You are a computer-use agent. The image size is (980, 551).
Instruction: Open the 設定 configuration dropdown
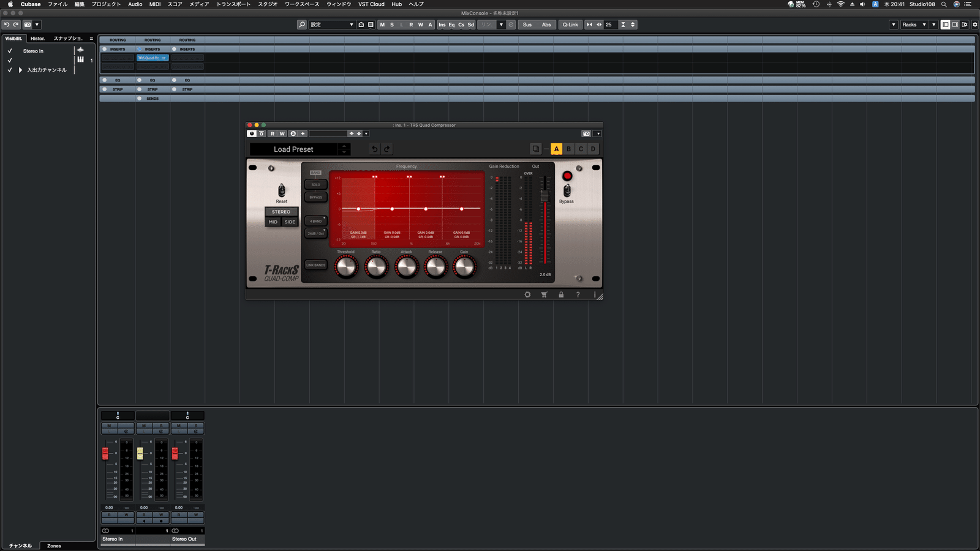332,24
